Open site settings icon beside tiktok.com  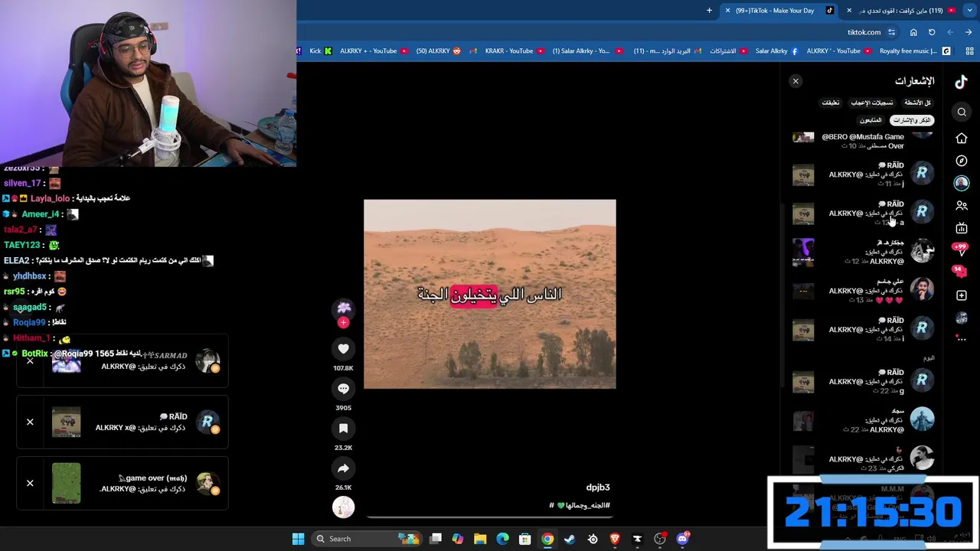pyautogui.click(x=891, y=32)
